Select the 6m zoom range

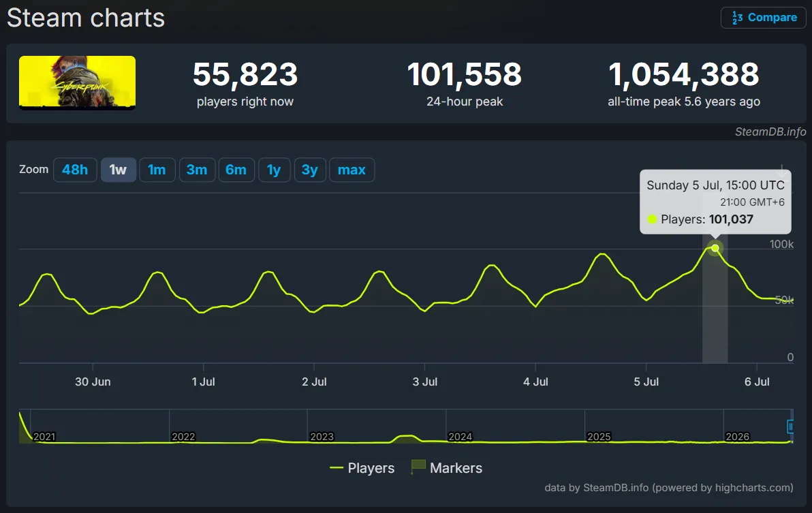236,170
